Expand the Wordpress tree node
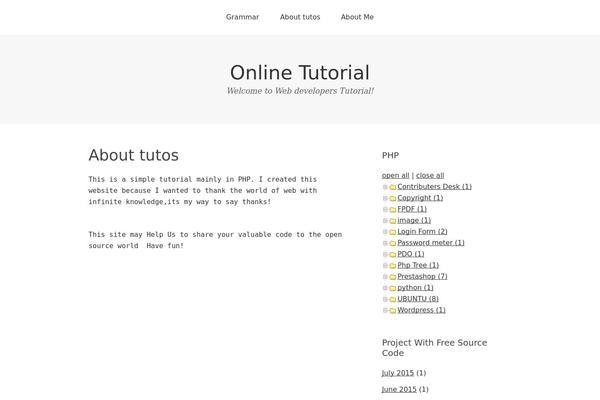This screenshot has width=600, height=400. [x=385, y=310]
